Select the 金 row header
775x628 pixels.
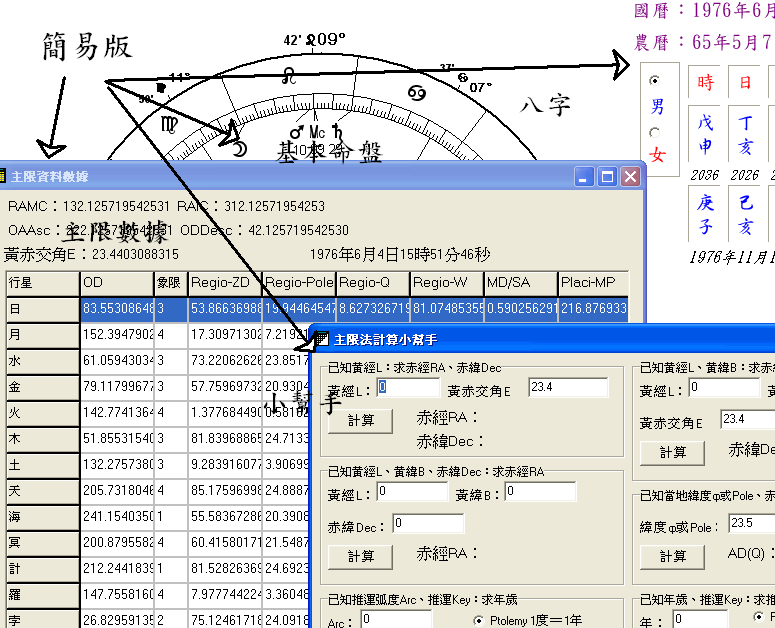pyautogui.click(x=43, y=387)
